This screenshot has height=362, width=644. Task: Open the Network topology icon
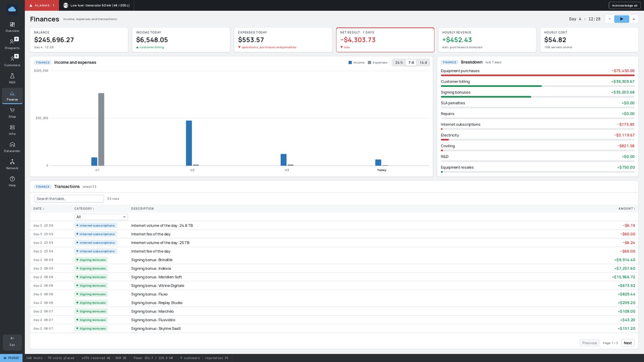click(x=12, y=165)
